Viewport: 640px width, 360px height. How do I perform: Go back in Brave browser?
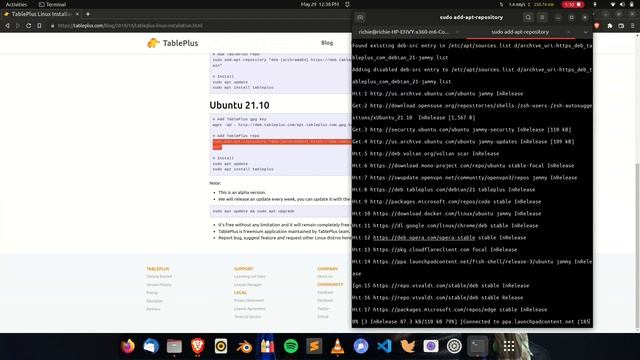point(7,26)
